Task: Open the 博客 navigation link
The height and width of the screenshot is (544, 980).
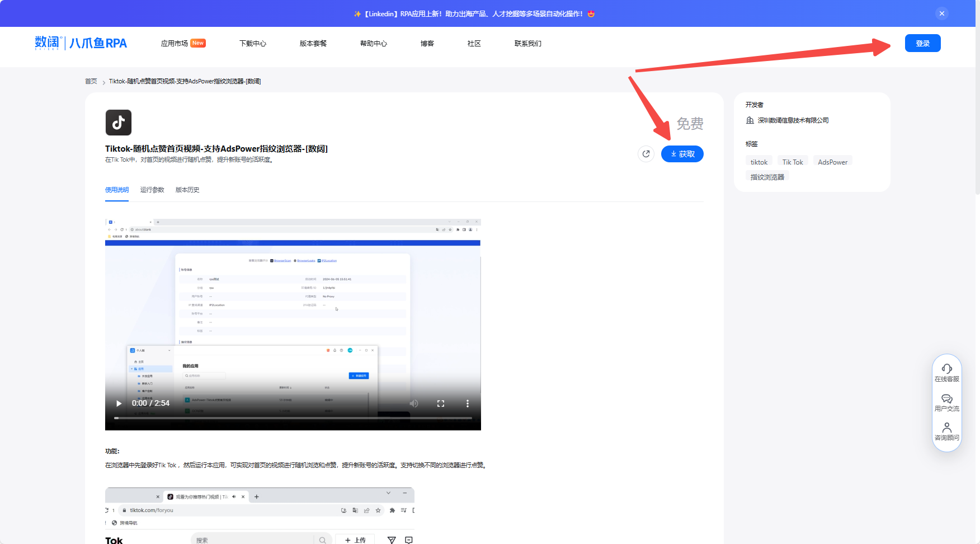Action: (x=427, y=43)
